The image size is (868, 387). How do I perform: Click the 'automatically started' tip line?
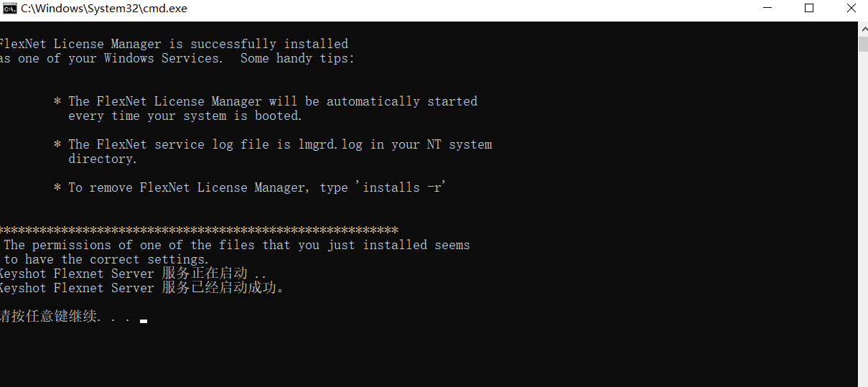(x=266, y=101)
